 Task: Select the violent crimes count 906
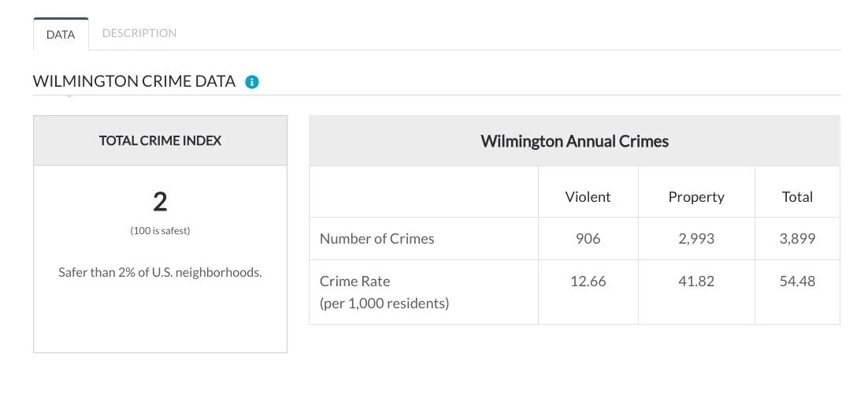click(588, 239)
